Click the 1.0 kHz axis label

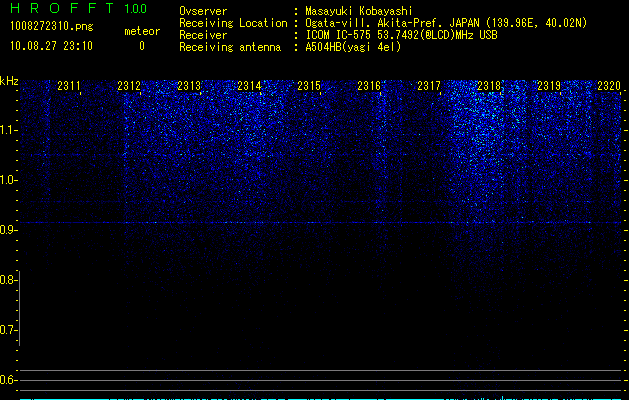pyautogui.click(x=8, y=180)
